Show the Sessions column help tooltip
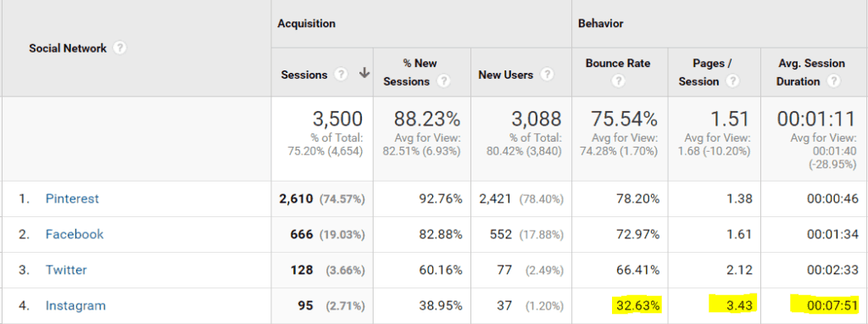This screenshot has height=324, width=868. coord(342,75)
